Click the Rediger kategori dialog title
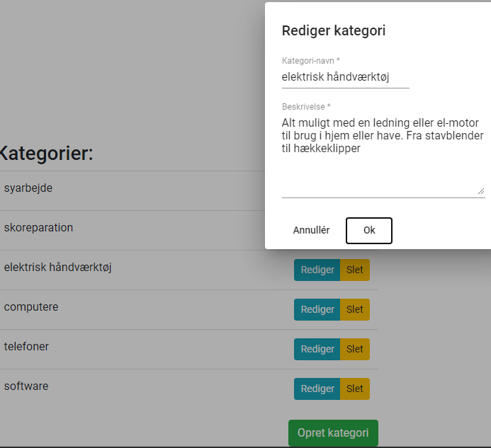This screenshot has width=491, height=448. tap(334, 30)
